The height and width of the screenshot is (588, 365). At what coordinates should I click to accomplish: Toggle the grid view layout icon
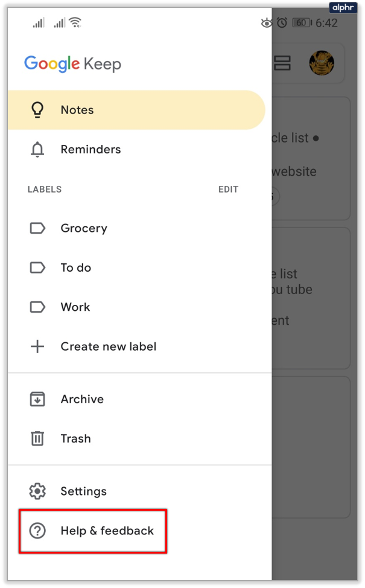click(x=282, y=63)
